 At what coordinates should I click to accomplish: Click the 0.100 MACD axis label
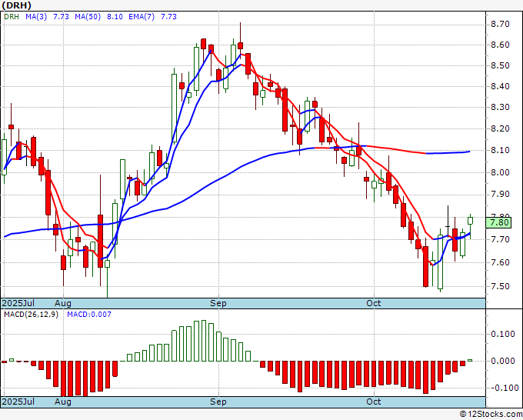503,334
